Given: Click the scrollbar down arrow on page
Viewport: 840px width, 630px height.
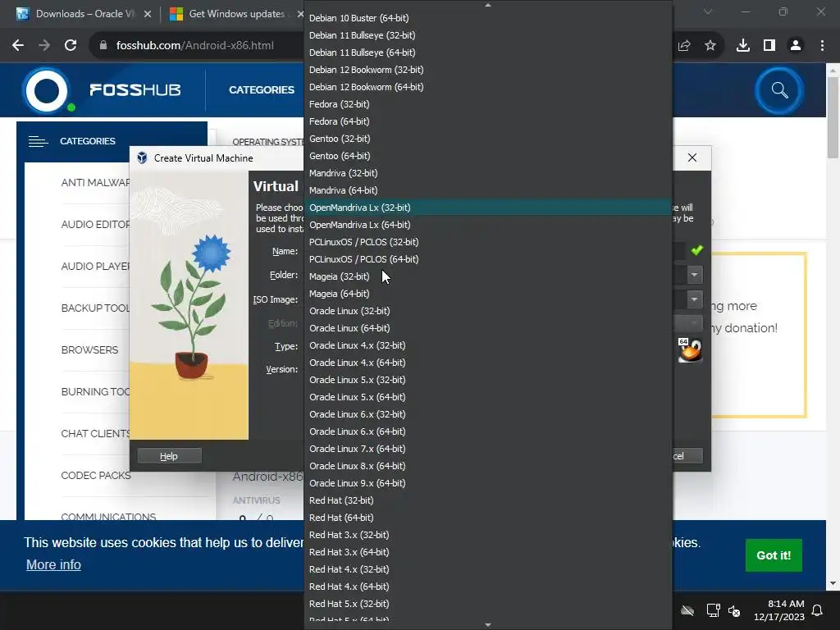Looking at the screenshot, I should 833,583.
